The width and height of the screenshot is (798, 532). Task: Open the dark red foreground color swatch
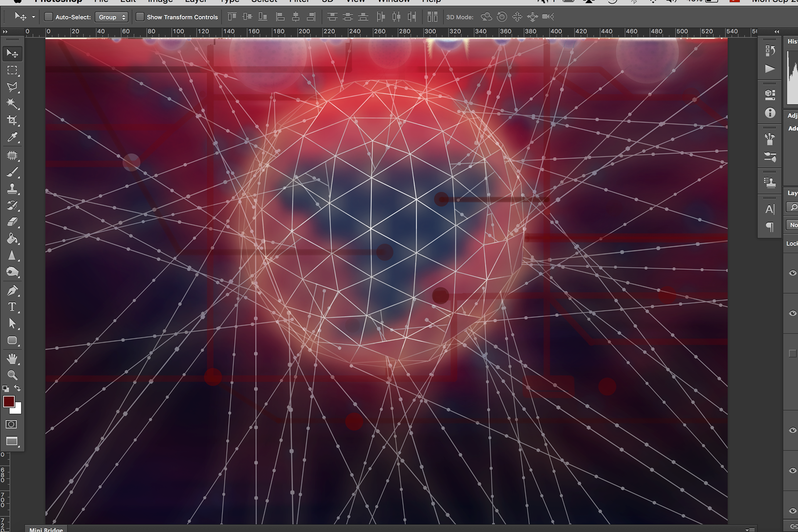(9, 401)
